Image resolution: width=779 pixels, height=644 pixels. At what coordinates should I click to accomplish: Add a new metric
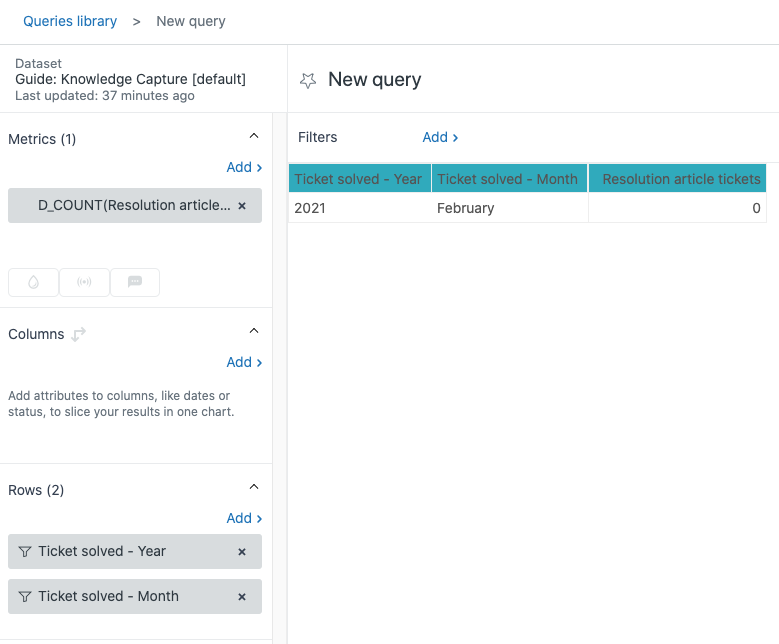[244, 168]
